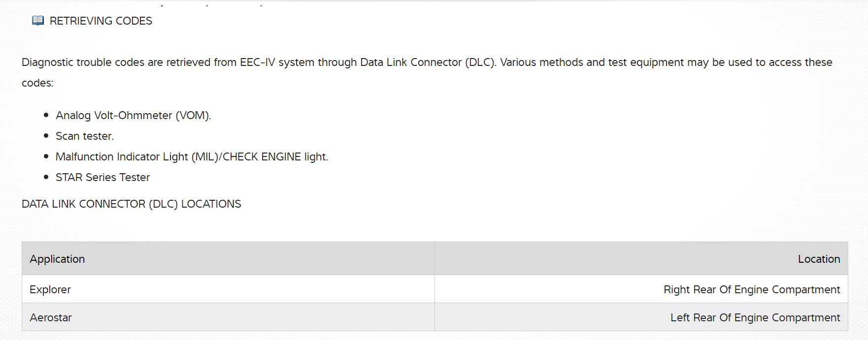The image size is (868, 340).
Task: Click the phrase Data Link Connector (DLC)
Action: 428,62
